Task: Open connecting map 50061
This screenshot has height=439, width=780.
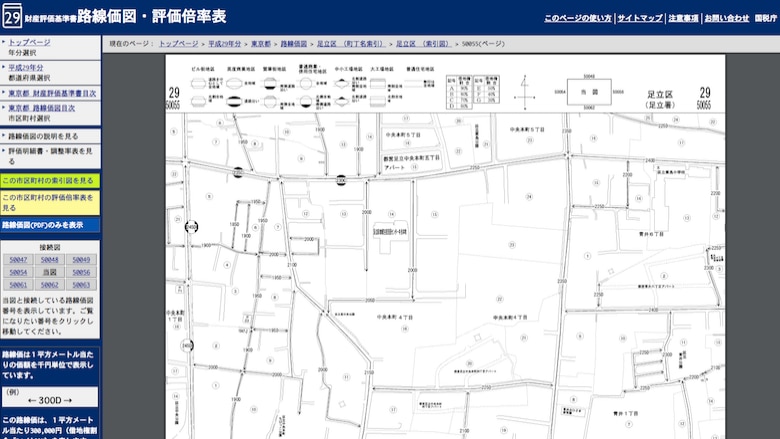Action: point(18,285)
